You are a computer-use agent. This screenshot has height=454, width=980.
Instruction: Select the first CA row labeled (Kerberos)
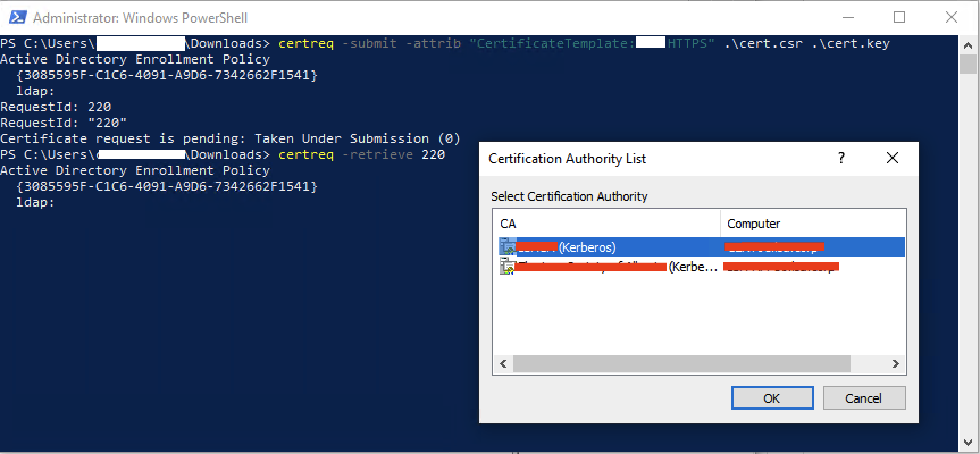coord(702,247)
